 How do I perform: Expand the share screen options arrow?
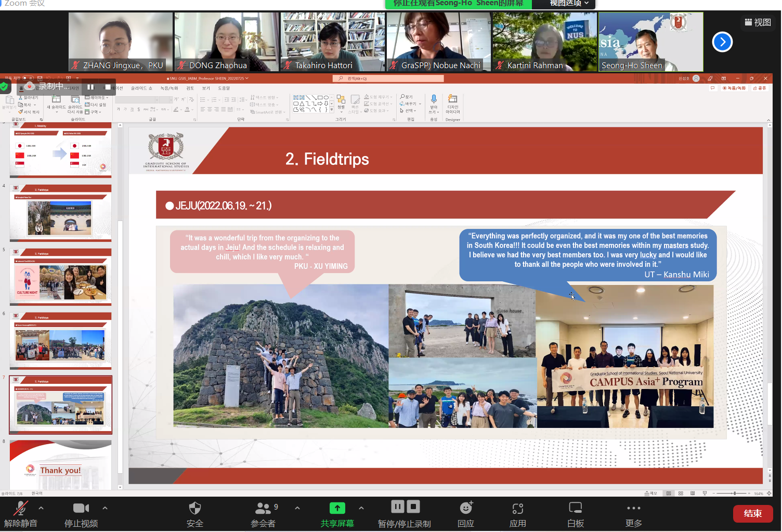click(x=361, y=508)
